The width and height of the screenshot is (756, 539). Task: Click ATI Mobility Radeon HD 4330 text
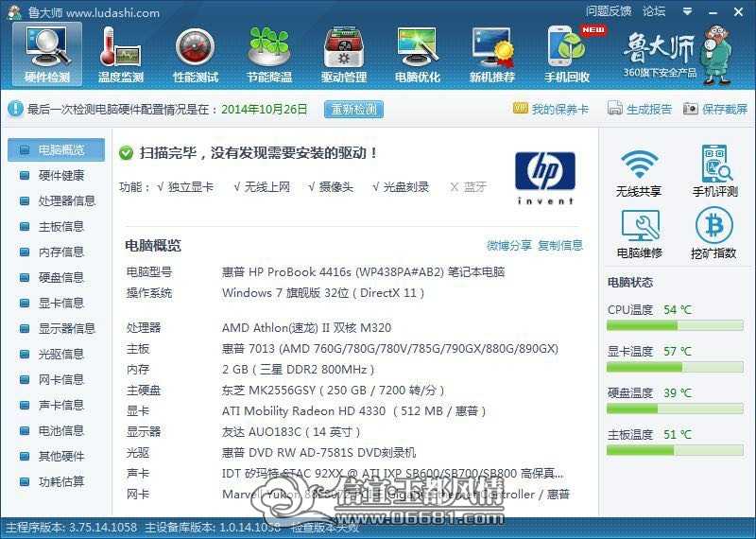click(354, 411)
